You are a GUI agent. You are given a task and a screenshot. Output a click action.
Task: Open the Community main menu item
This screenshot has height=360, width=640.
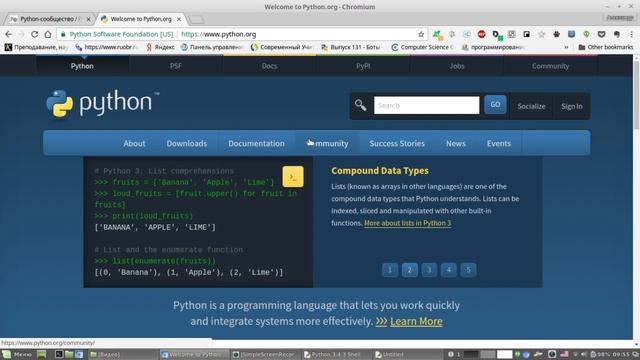pos(328,143)
